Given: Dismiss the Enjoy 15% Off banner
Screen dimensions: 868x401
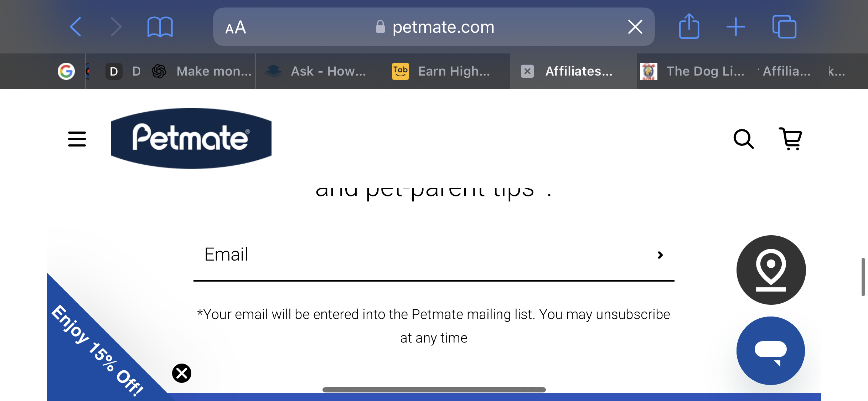Looking at the screenshot, I should pyautogui.click(x=182, y=373).
